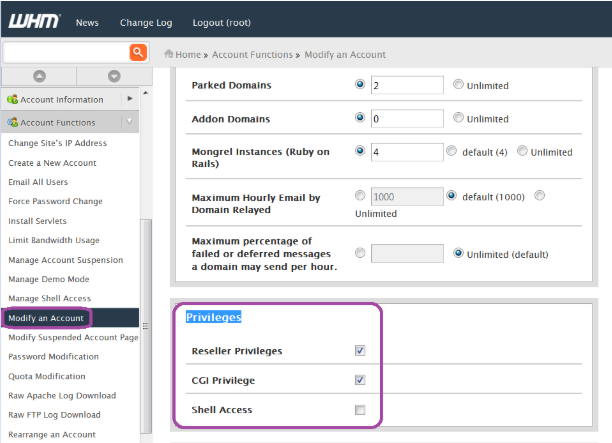Click Modify an Account breadcrumb
The width and height of the screenshot is (612, 443).
[345, 55]
